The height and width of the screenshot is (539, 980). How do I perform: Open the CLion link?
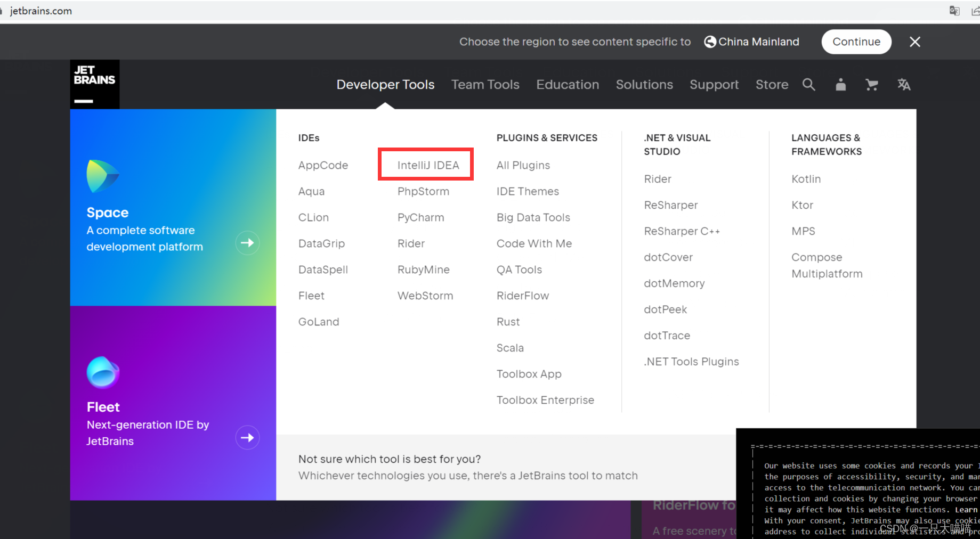[313, 217]
